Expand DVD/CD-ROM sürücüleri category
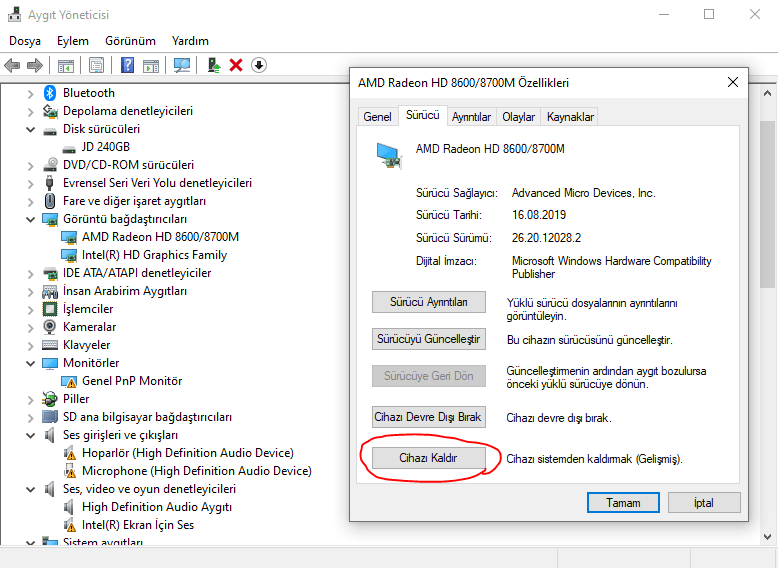 30,166
